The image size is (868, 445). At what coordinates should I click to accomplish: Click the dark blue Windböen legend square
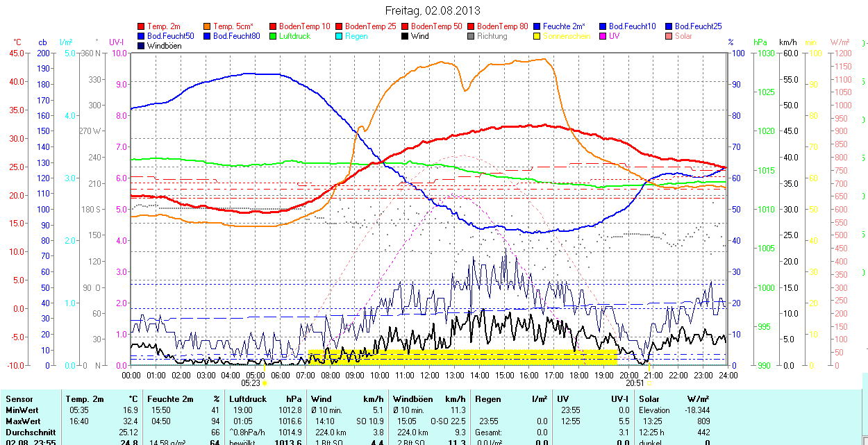click(x=142, y=46)
